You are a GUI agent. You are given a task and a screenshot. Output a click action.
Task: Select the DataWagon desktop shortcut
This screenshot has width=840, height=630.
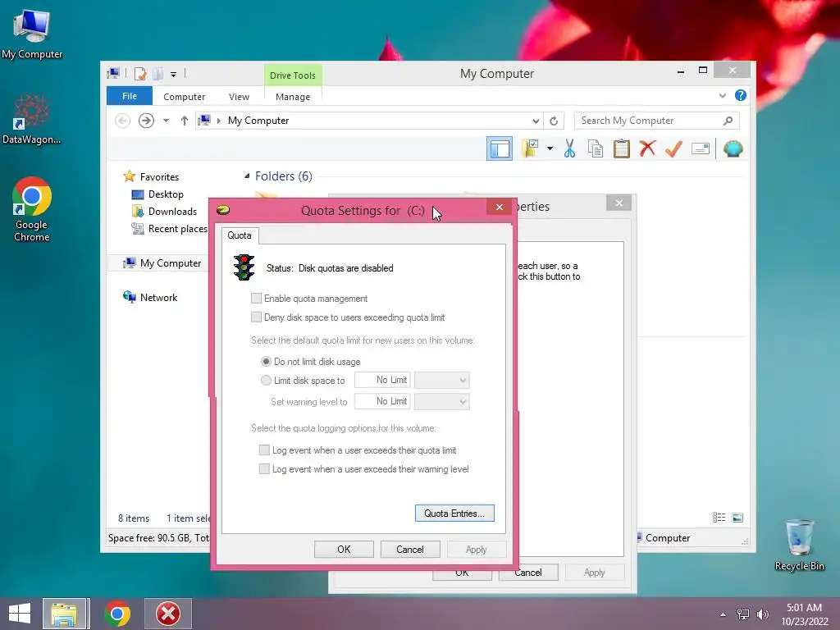pos(32,119)
